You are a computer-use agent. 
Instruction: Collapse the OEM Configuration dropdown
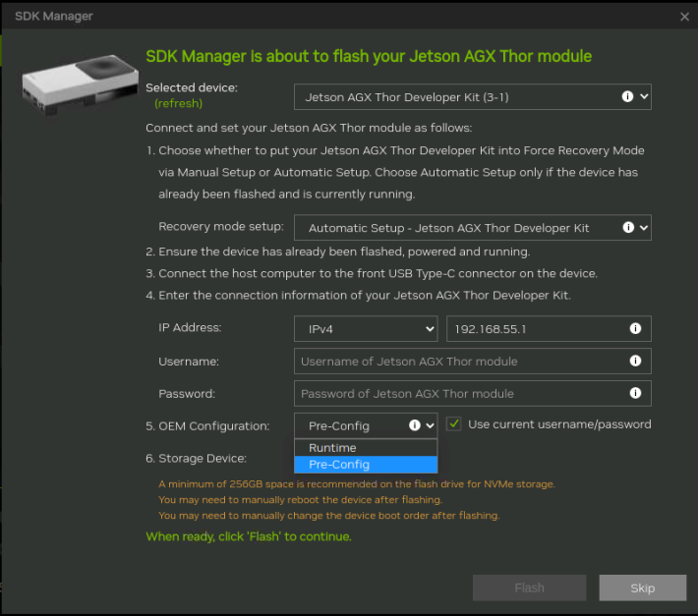pos(366,425)
